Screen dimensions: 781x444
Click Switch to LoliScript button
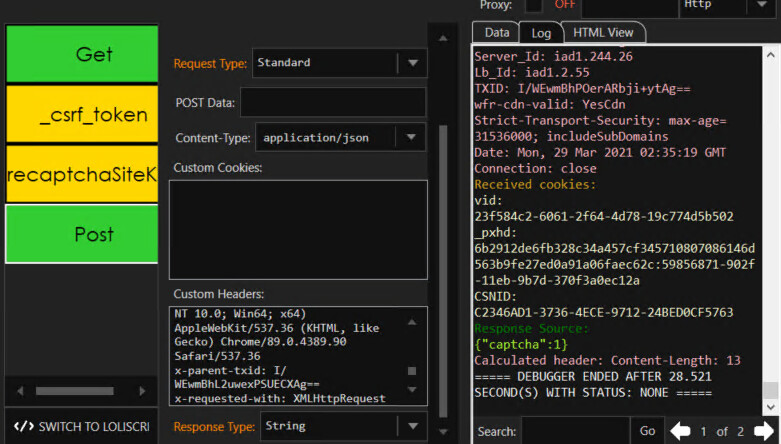coord(82,427)
